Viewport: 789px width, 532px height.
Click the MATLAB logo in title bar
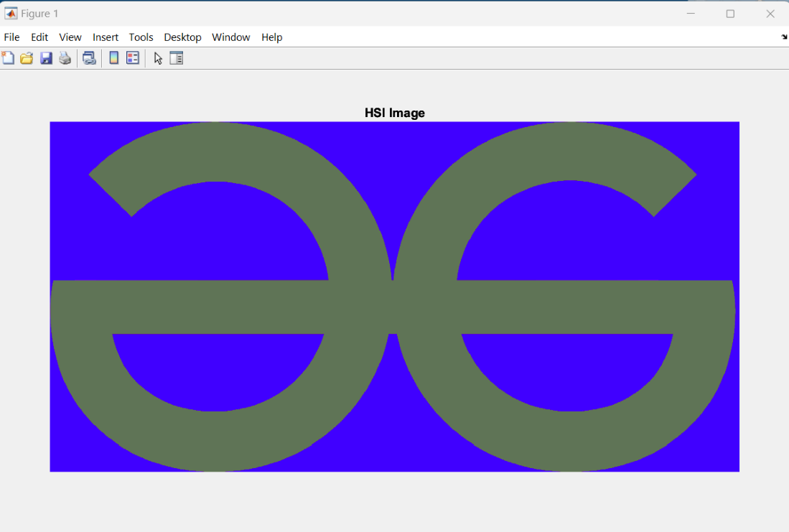tap(11, 14)
